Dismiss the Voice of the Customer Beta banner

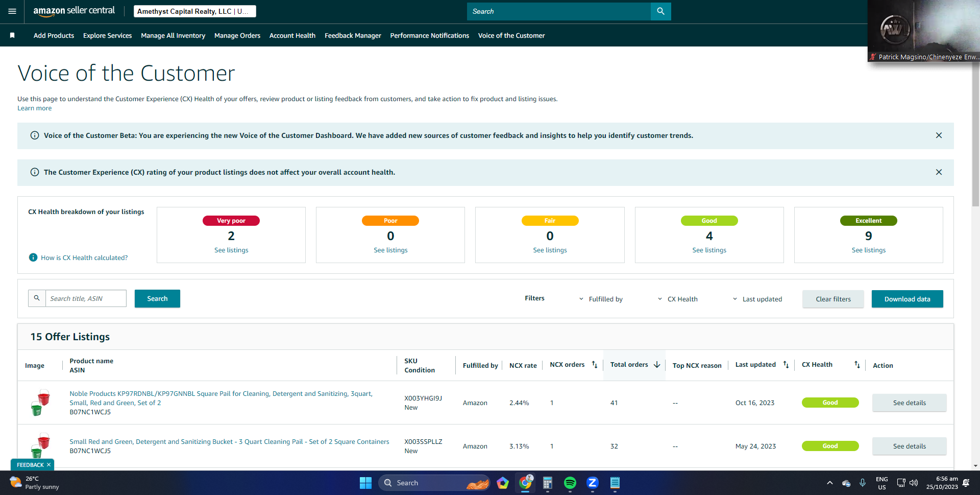tap(939, 135)
